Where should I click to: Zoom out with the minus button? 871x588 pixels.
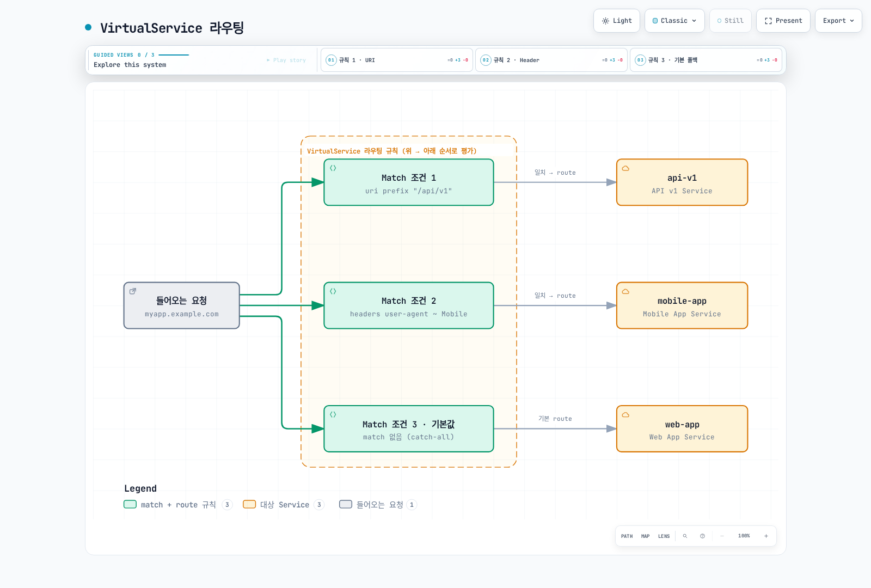pyautogui.click(x=722, y=536)
